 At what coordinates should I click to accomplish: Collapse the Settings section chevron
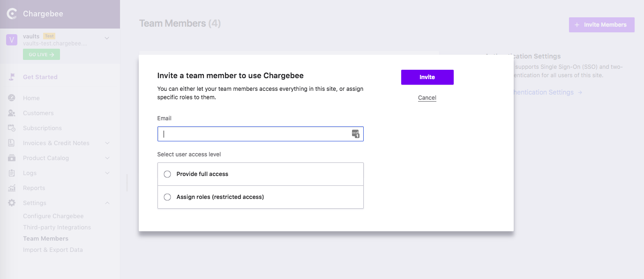pyautogui.click(x=107, y=203)
